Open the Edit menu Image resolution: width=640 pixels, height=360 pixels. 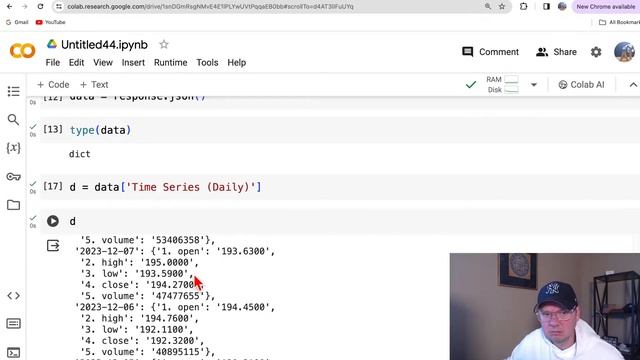tap(76, 62)
